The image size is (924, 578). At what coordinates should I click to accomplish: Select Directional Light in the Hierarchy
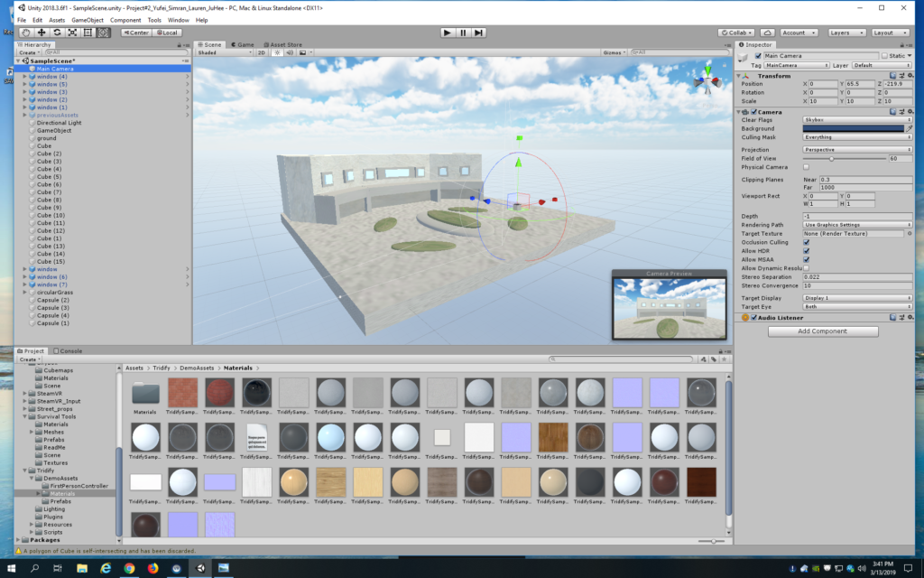click(x=59, y=123)
